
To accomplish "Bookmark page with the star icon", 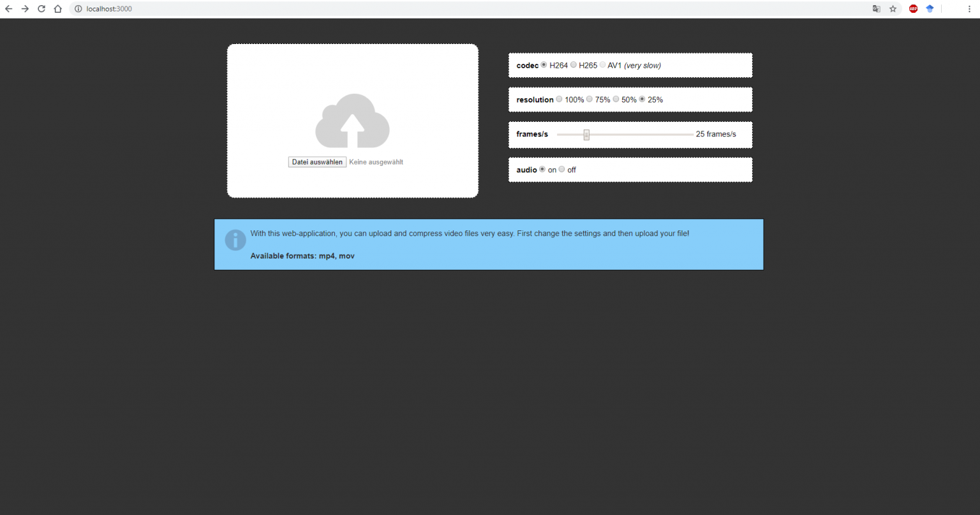I will click(x=893, y=9).
